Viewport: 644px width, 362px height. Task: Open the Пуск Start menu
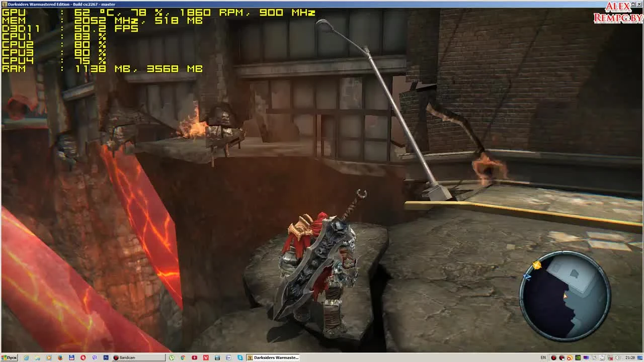(9, 357)
